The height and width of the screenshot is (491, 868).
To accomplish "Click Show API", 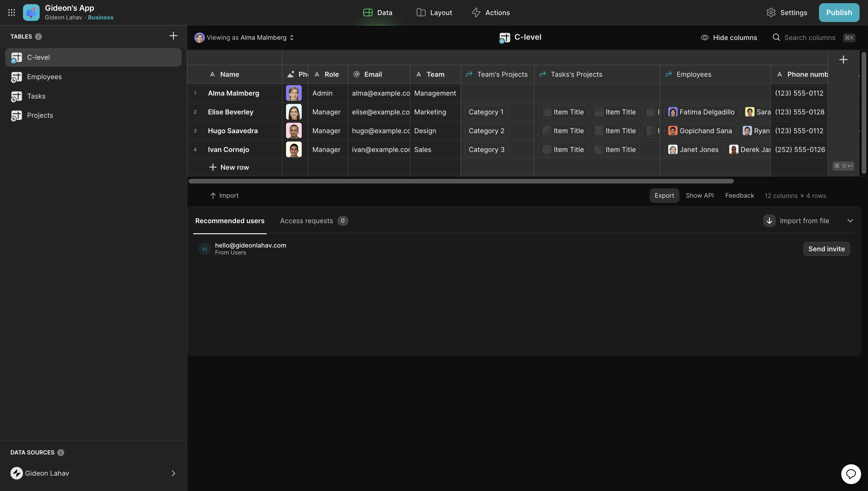I will click(700, 196).
